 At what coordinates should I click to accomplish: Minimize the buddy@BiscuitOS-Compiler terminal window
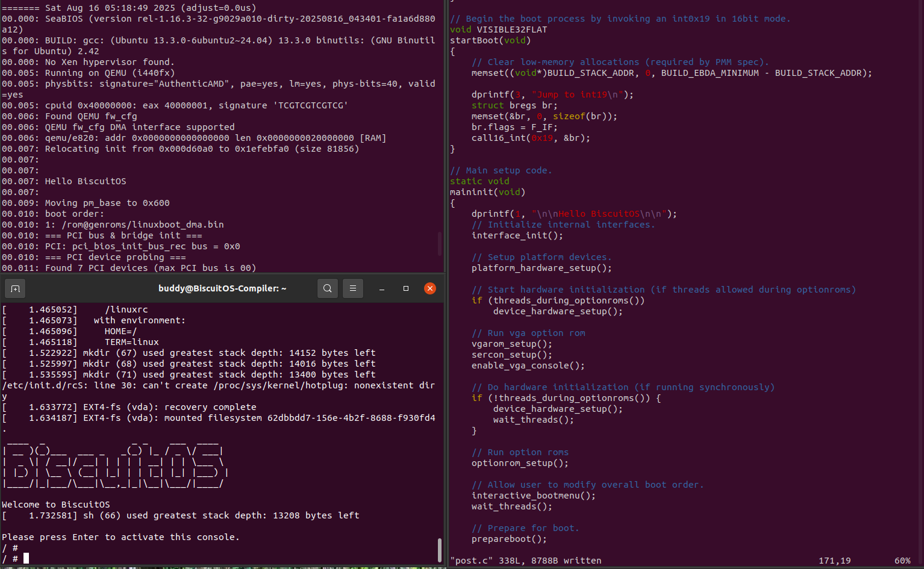pyautogui.click(x=382, y=288)
